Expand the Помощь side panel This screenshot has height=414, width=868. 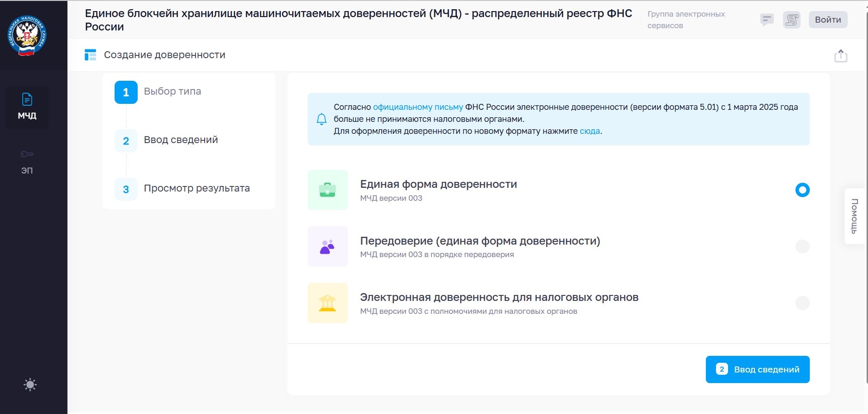854,216
